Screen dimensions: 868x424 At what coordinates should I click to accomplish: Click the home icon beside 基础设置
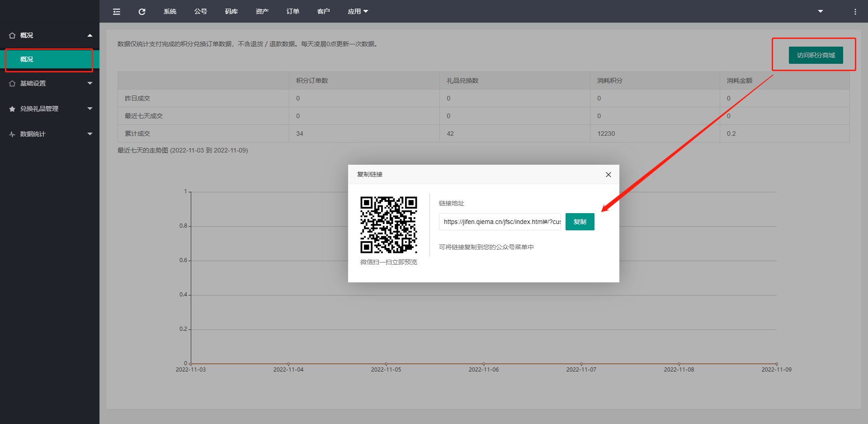pos(12,83)
